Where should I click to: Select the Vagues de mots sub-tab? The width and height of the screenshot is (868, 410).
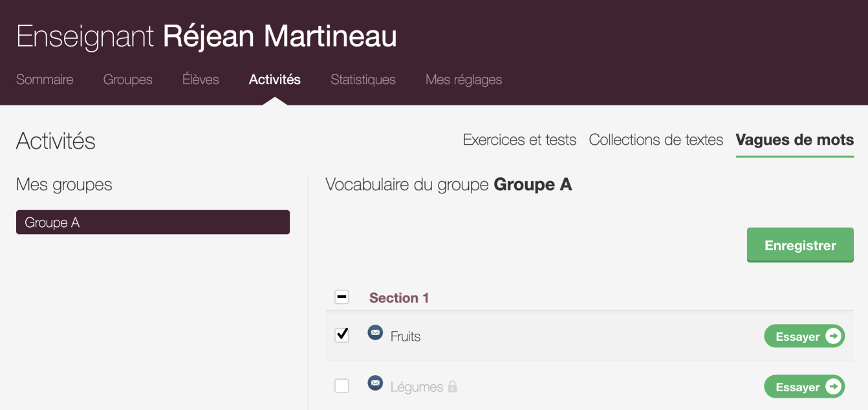click(794, 140)
